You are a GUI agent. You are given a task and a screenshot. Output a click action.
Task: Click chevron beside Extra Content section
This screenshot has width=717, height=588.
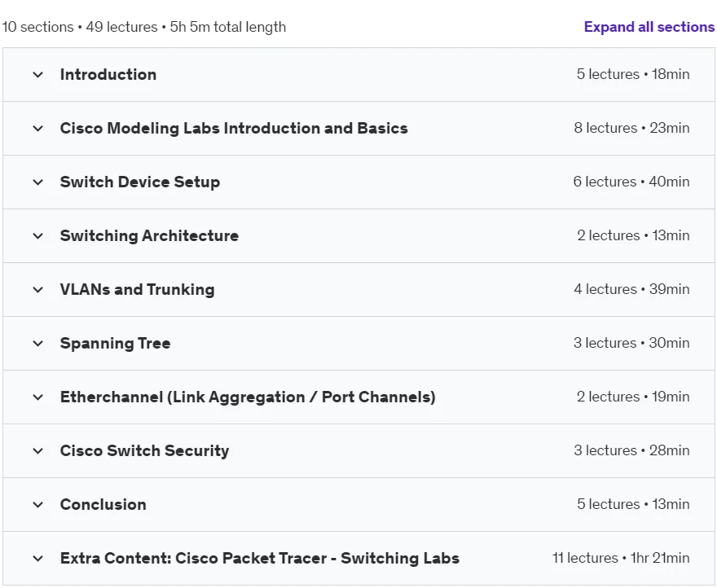click(x=38, y=559)
